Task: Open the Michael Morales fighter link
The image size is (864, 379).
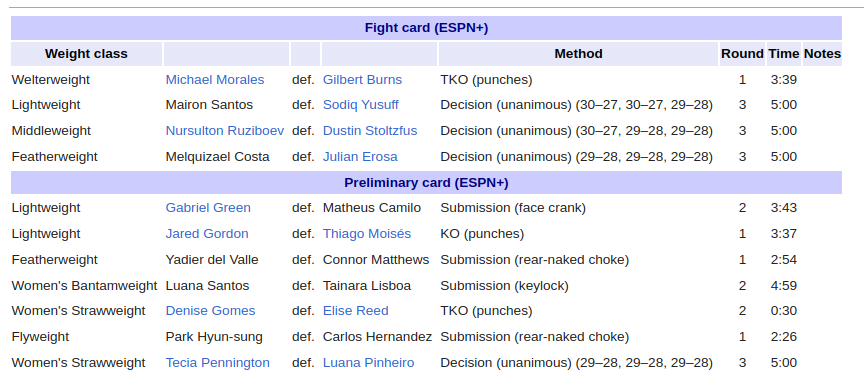Action: click(215, 80)
